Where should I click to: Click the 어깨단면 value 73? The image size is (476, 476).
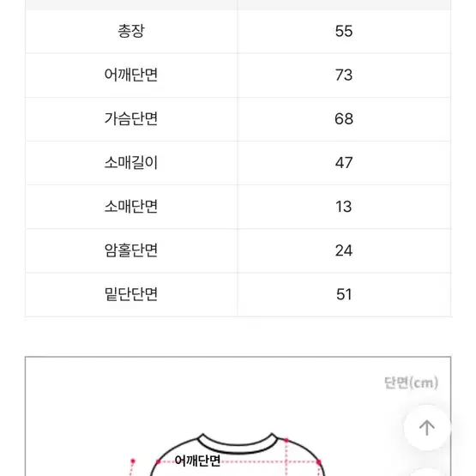pyautogui.click(x=344, y=75)
